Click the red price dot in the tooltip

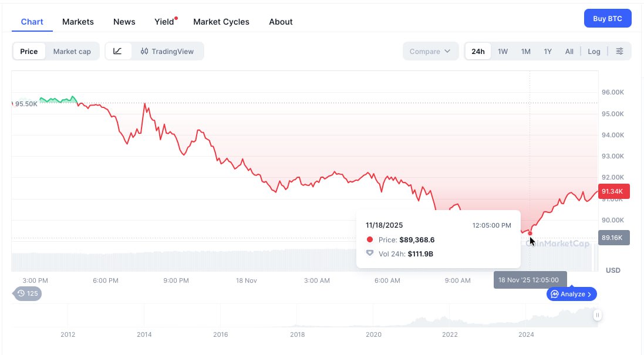tap(370, 239)
